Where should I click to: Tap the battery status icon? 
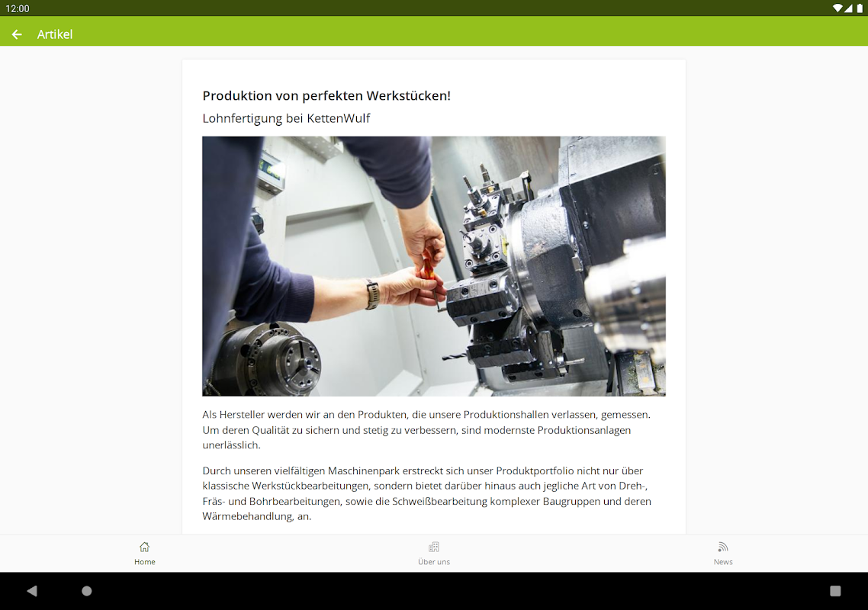[860, 8]
